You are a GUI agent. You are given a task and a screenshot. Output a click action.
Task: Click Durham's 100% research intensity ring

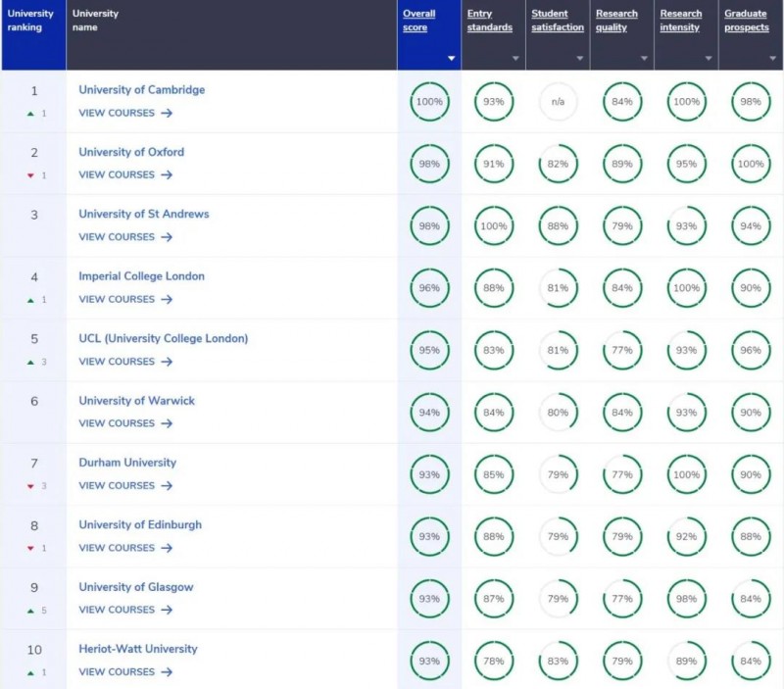(x=687, y=474)
